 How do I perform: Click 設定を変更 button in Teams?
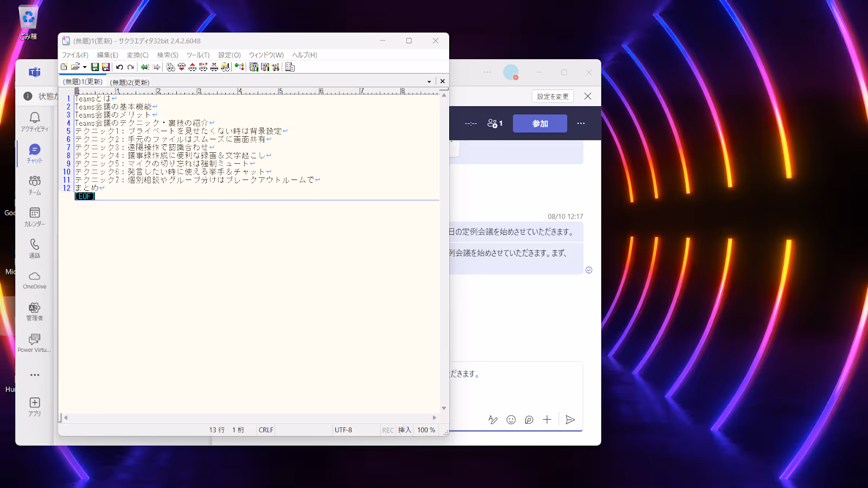click(553, 97)
